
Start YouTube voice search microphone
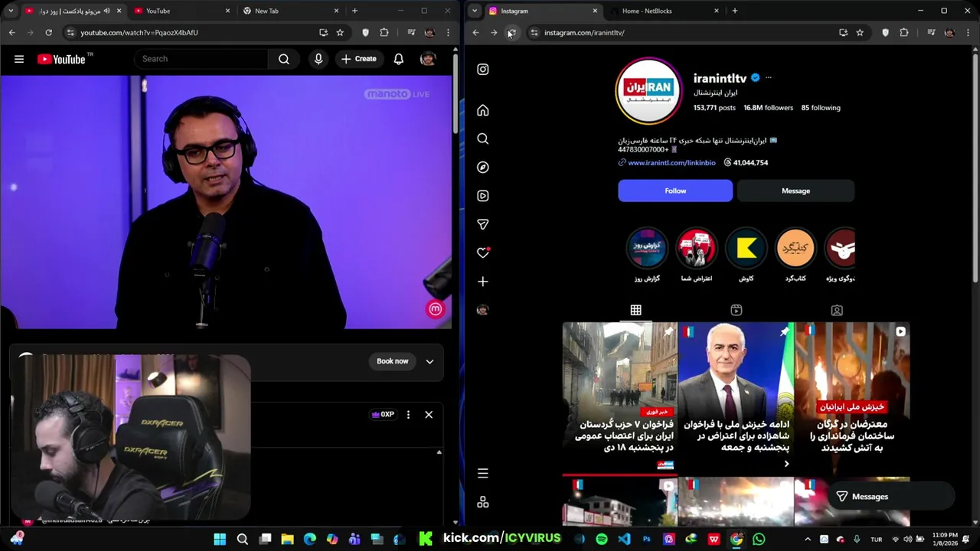click(318, 59)
